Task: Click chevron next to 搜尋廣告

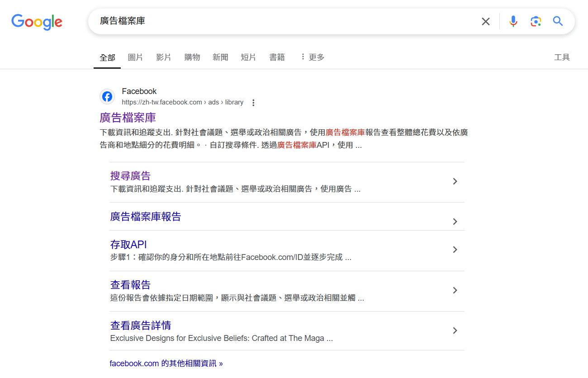Action: [455, 181]
